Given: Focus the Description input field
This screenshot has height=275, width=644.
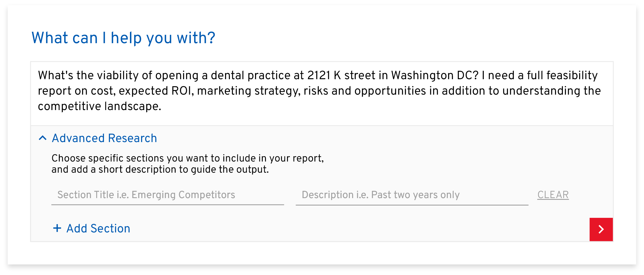Looking at the screenshot, I should (x=412, y=195).
